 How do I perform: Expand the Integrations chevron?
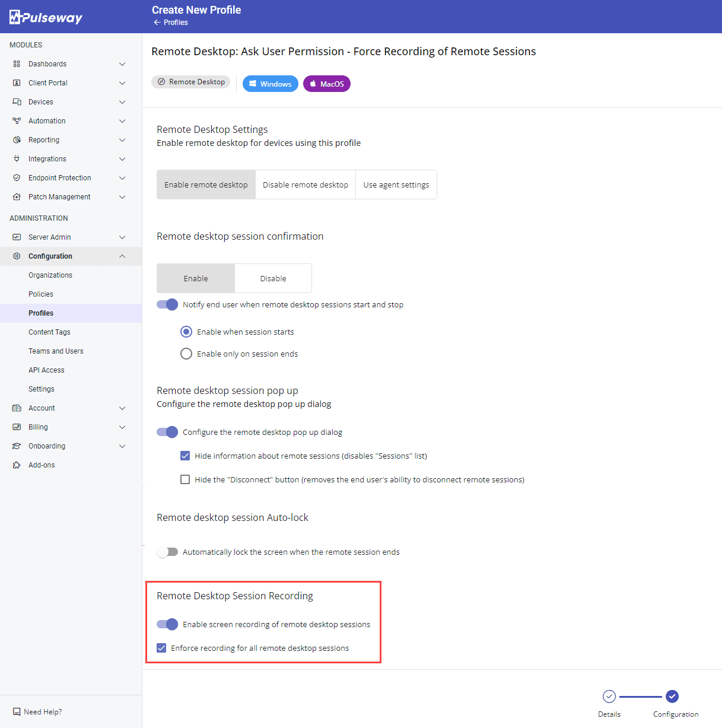122,159
